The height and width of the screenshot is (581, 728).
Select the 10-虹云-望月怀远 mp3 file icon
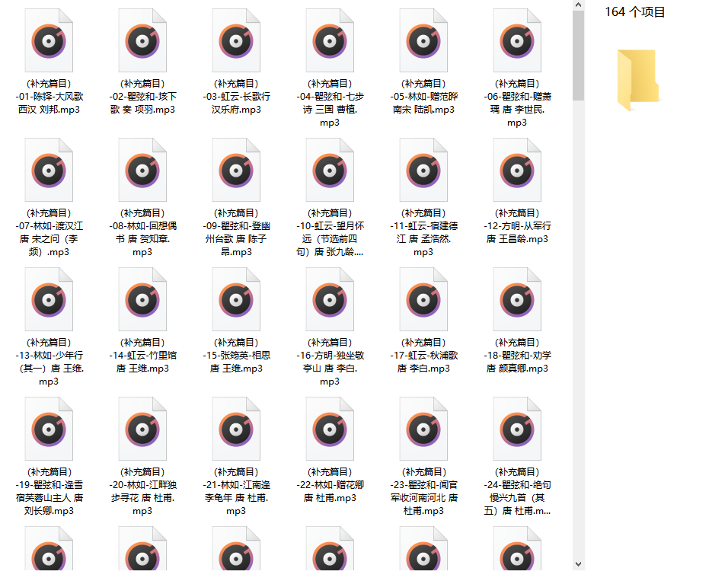(x=330, y=170)
